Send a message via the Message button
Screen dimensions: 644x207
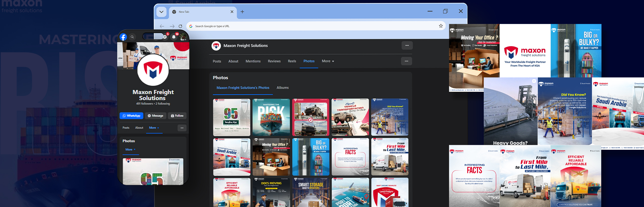pyautogui.click(x=155, y=116)
